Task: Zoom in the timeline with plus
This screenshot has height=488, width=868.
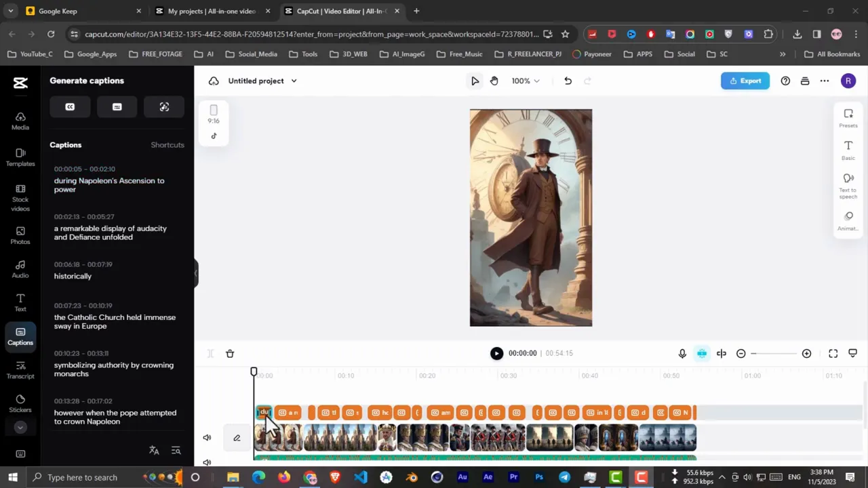Action: [806, 353]
